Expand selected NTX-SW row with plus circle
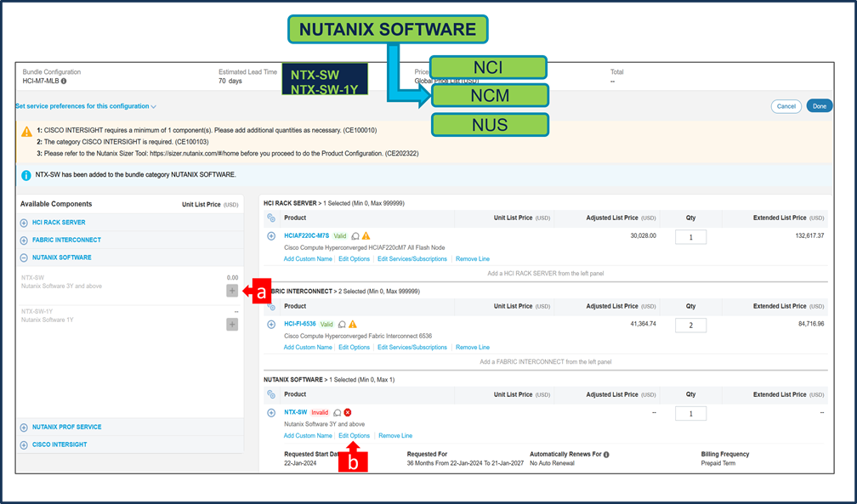The height and width of the screenshot is (504, 857). tap(271, 413)
